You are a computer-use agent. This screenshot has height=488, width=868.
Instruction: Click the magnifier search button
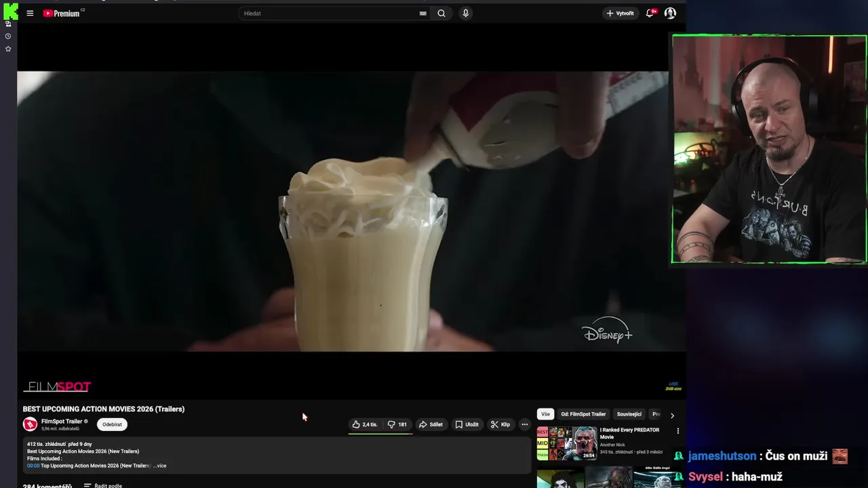point(441,13)
